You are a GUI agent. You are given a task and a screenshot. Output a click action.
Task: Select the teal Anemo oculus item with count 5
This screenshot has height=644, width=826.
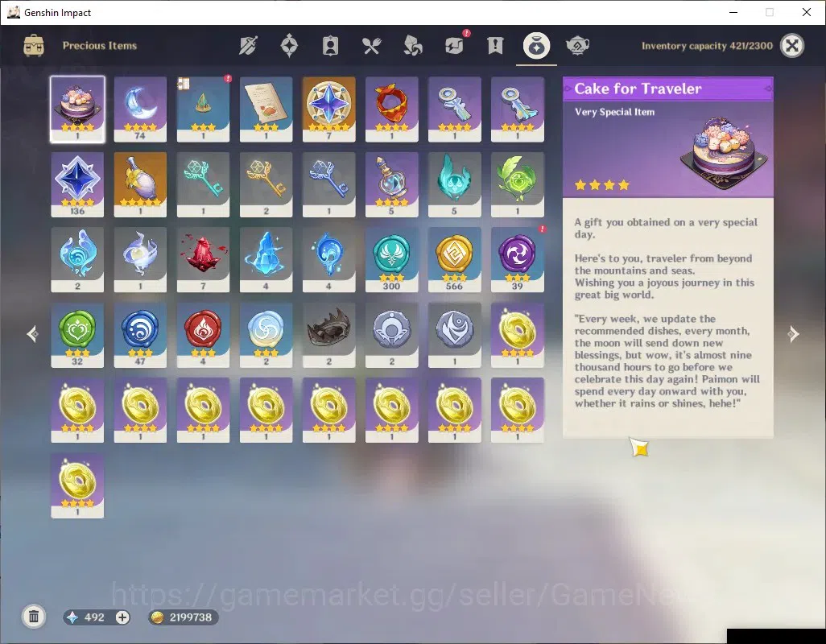point(455,184)
